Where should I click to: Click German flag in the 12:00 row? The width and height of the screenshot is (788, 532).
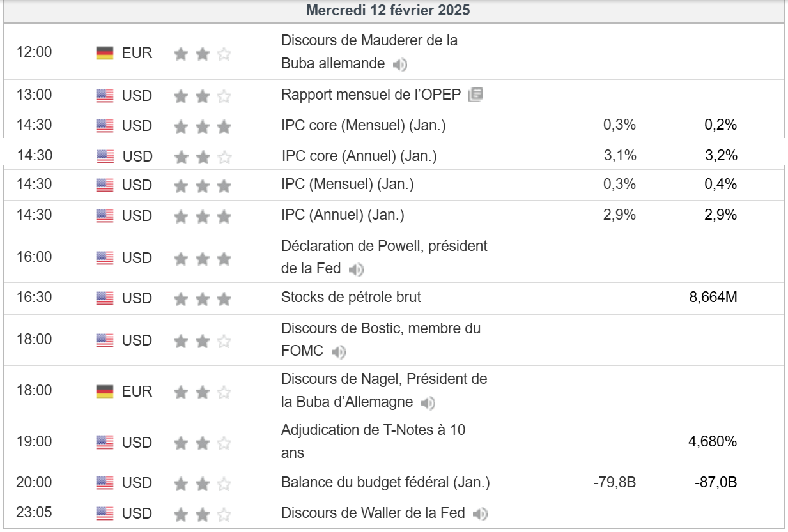pyautogui.click(x=105, y=53)
